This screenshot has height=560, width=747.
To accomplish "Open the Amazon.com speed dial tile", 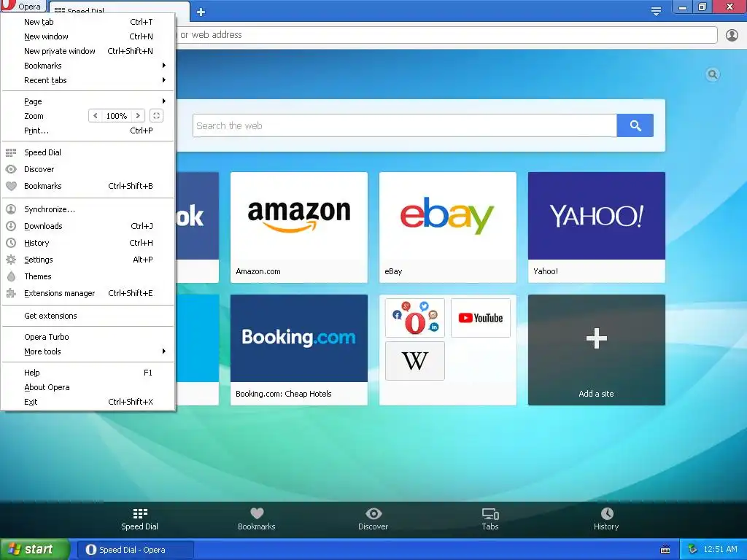I will coord(299,227).
